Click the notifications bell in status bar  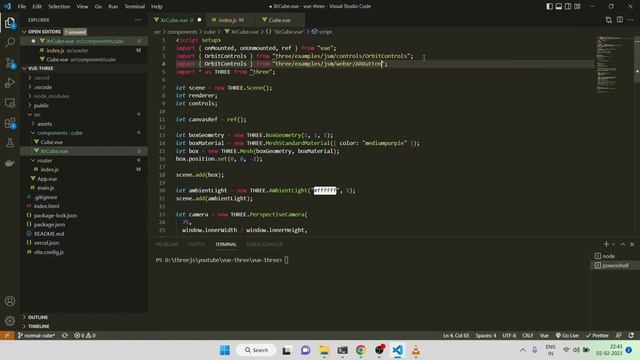pos(631,336)
